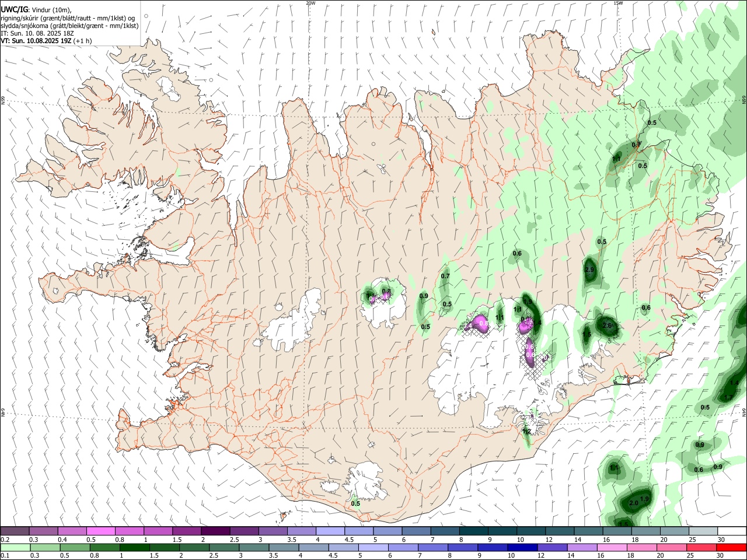This screenshot has width=747, height=560.
Task: Click the 'slydda/snjókoma' legend description line
Action: (x=69, y=26)
